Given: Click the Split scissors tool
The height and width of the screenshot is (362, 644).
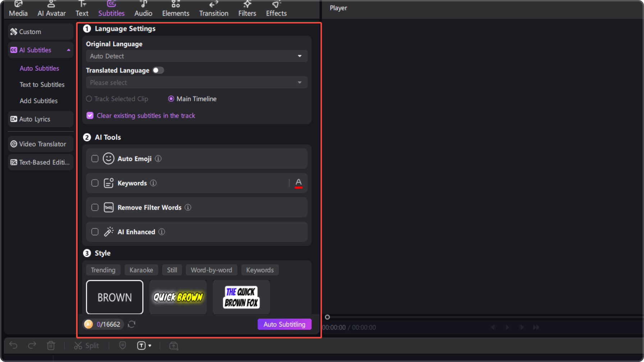Looking at the screenshot, I should pos(86,345).
